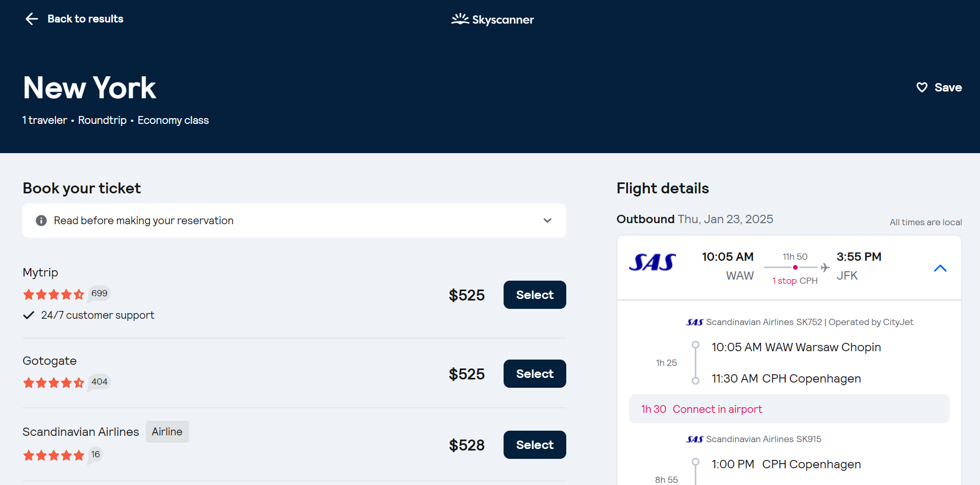Click the Skyscanner logo
This screenshot has width=980, height=485.
click(493, 20)
